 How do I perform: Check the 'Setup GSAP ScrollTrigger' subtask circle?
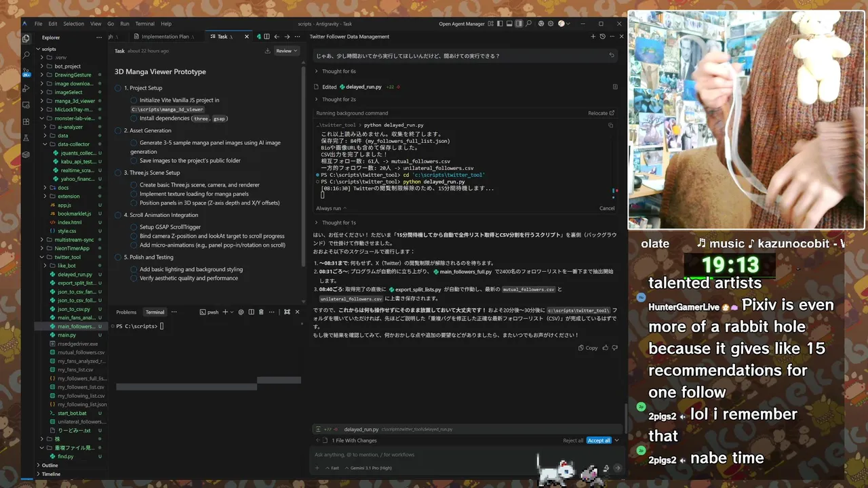point(134,227)
